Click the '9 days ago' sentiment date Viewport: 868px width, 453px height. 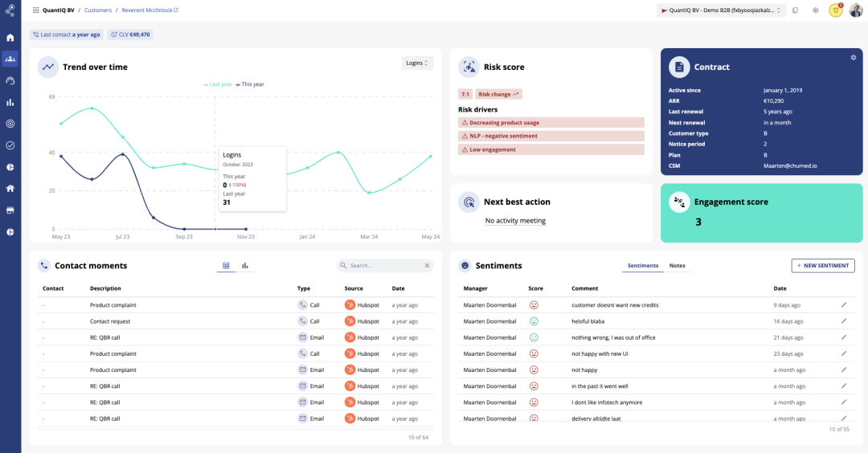point(787,305)
